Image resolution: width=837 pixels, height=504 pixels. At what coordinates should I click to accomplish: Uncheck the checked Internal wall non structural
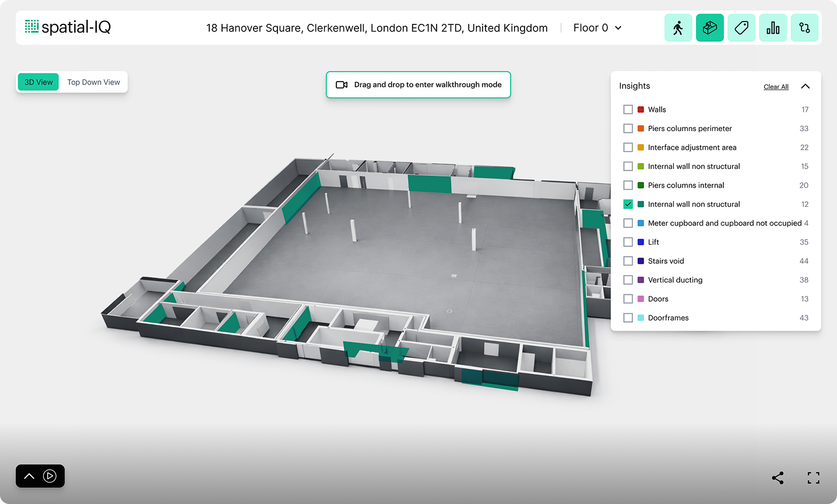(x=628, y=205)
